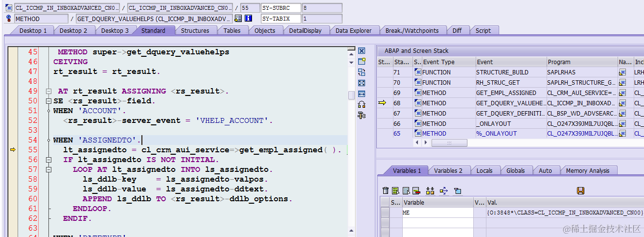Open the Diff tab
644x237 pixels.
[457, 30]
